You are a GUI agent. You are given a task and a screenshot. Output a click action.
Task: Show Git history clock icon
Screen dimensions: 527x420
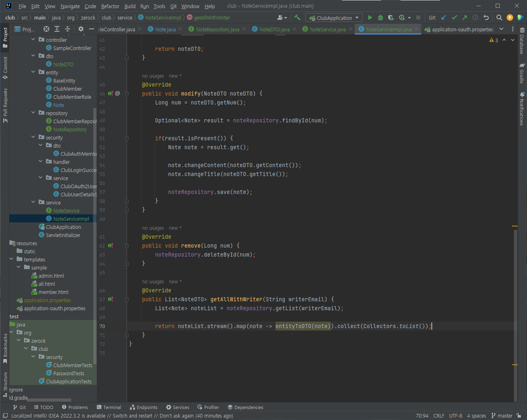475,17
